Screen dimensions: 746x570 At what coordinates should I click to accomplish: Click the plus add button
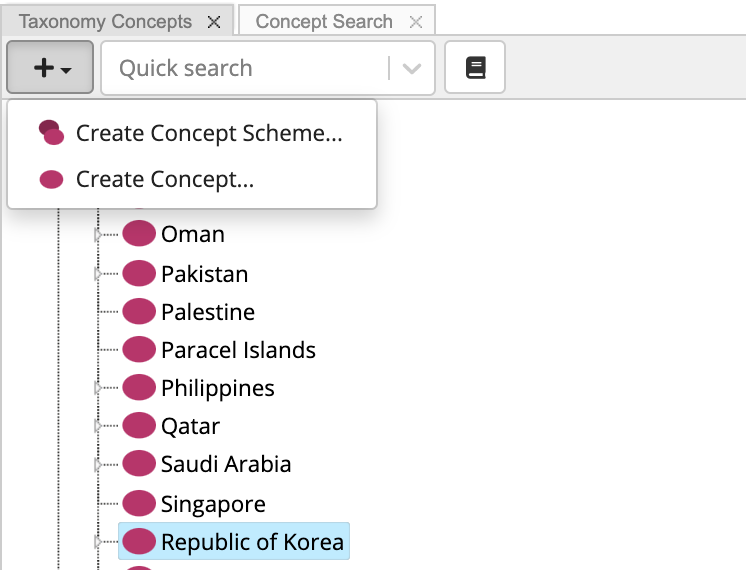[x=50, y=68]
